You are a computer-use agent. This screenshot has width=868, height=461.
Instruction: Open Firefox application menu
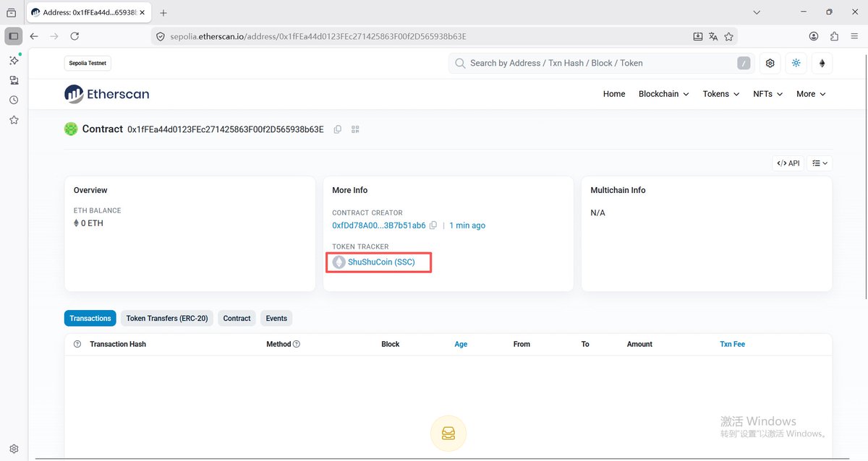click(x=854, y=36)
